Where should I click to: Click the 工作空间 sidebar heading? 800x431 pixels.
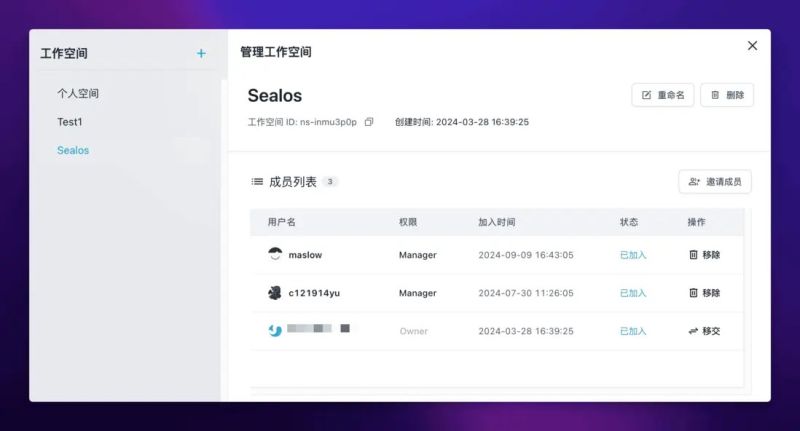coord(64,53)
